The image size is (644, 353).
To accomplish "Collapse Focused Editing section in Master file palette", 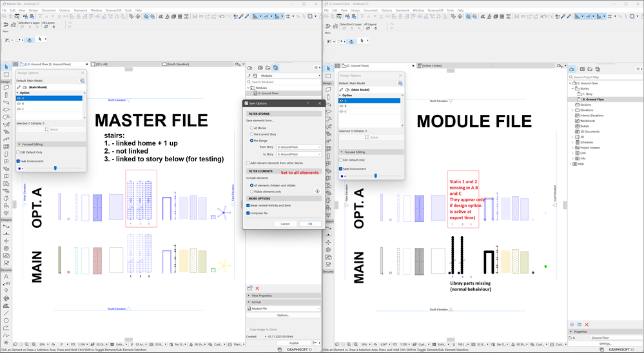I will point(19,145).
